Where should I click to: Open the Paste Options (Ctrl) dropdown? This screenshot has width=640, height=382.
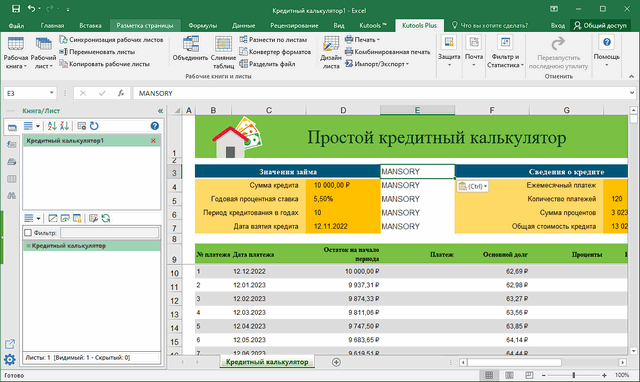coord(473,187)
